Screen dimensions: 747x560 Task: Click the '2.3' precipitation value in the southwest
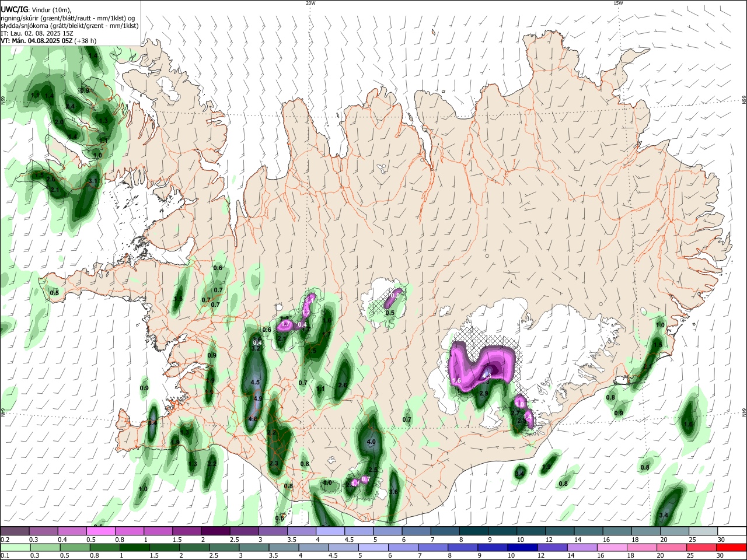[274, 464]
